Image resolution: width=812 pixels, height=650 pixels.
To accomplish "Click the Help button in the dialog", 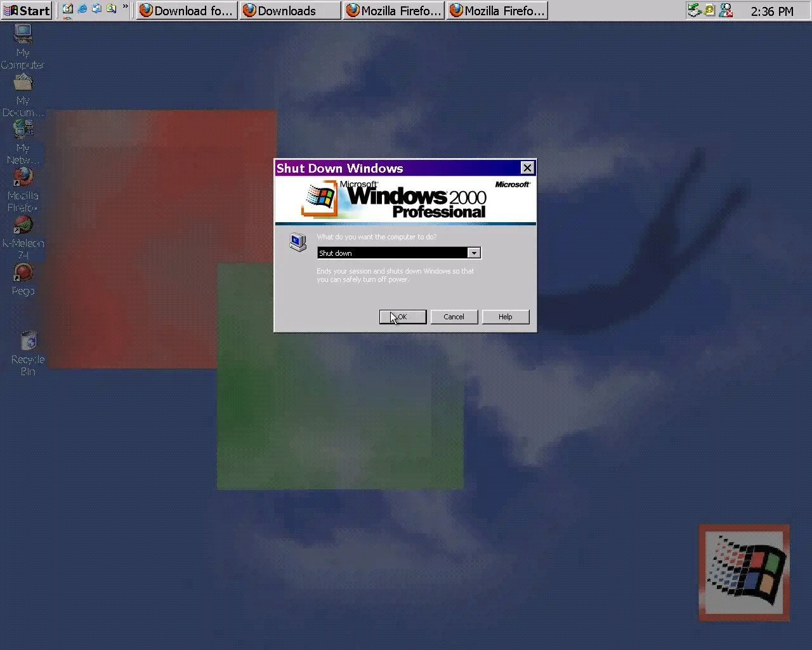I will (x=506, y=317).
